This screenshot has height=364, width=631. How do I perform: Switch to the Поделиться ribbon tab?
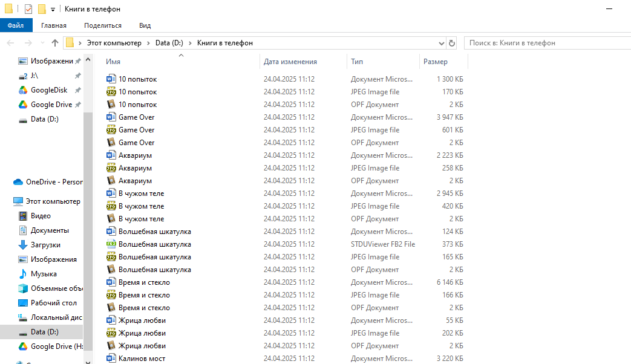pos(103,25)
